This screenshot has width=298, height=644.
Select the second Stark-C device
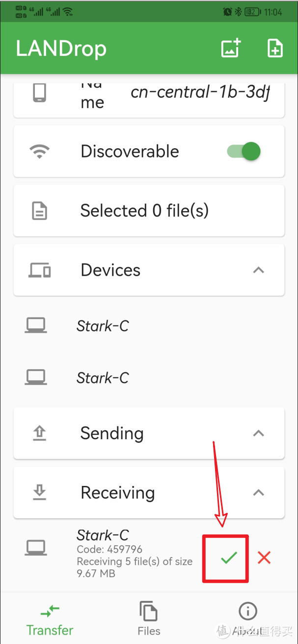pyautogui.click(x=149, y=378)
